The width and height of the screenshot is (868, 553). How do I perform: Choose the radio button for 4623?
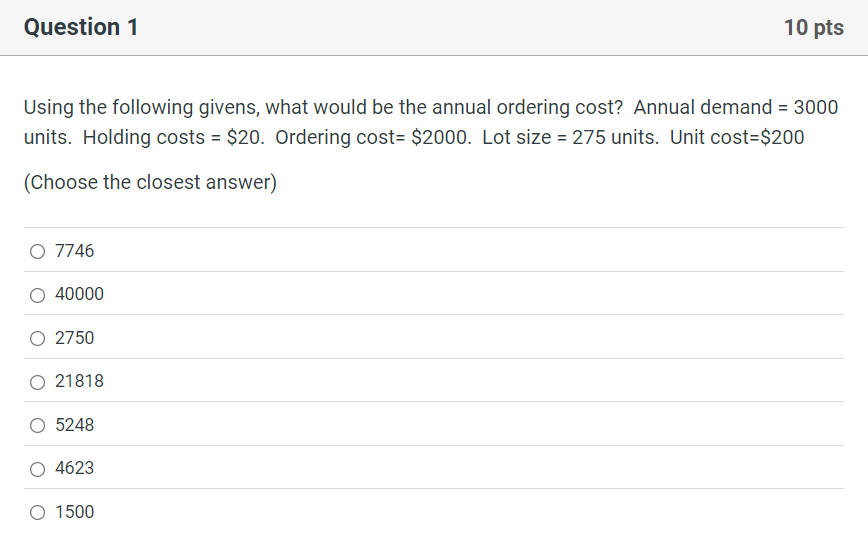(37, 469)
